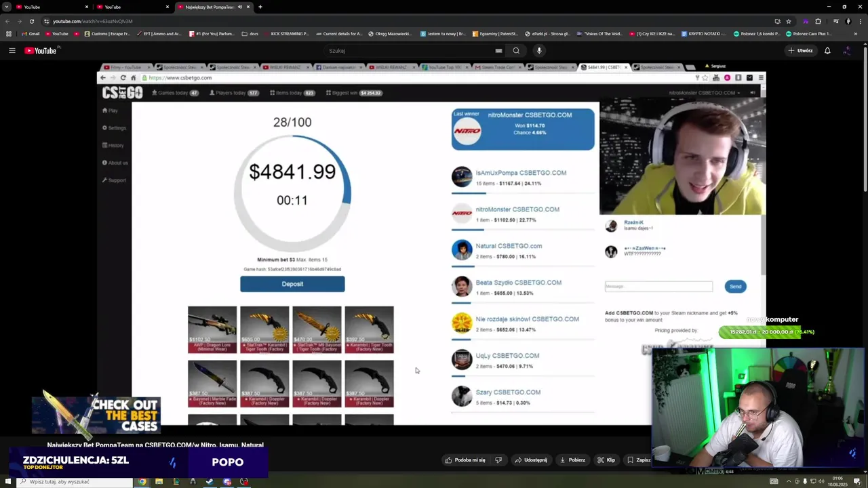
Task: View site information icon beside the URL
Action: pos(47,21)
